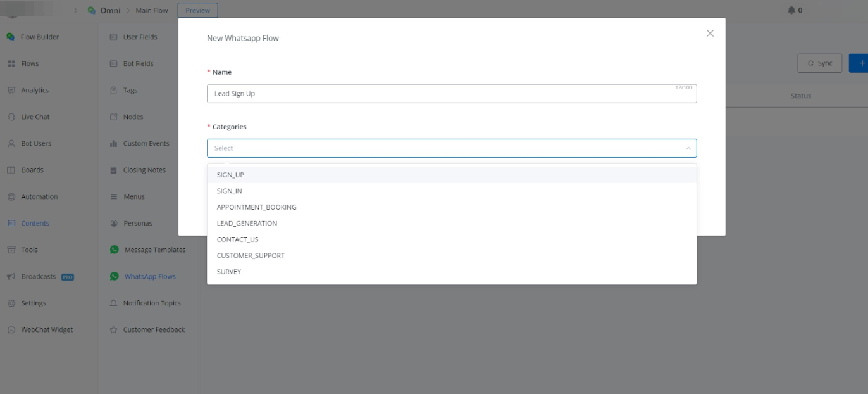This screenshot has height=394, width=868.
Task: Click the notification bell icon
Action: pyautogui.click(x=791, y=10)
